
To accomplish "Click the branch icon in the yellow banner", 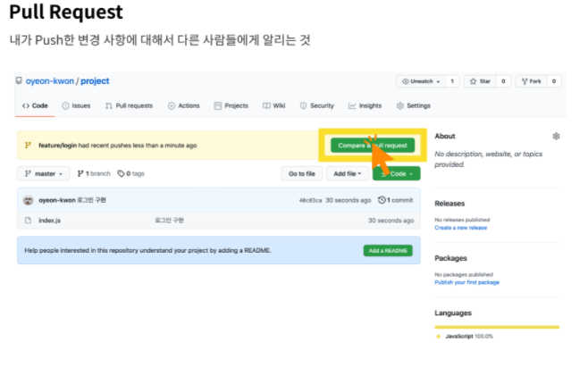I will 28,145.
